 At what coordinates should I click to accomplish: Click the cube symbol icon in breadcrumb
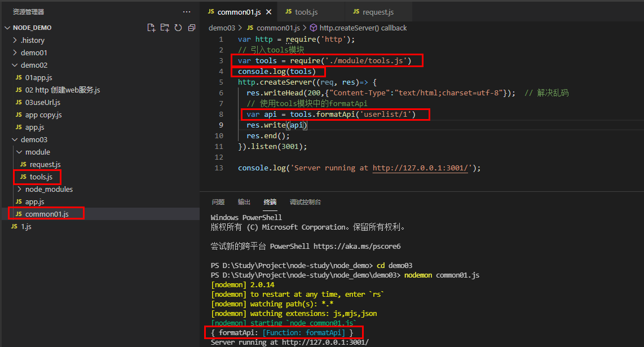314,28
